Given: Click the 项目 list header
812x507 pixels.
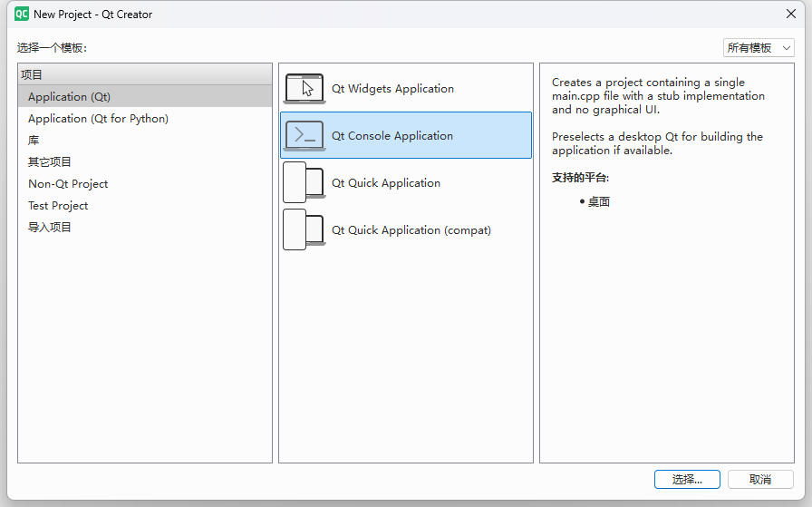Looking at the screenshot, I should pyautogui.click(x=145, y=74).
